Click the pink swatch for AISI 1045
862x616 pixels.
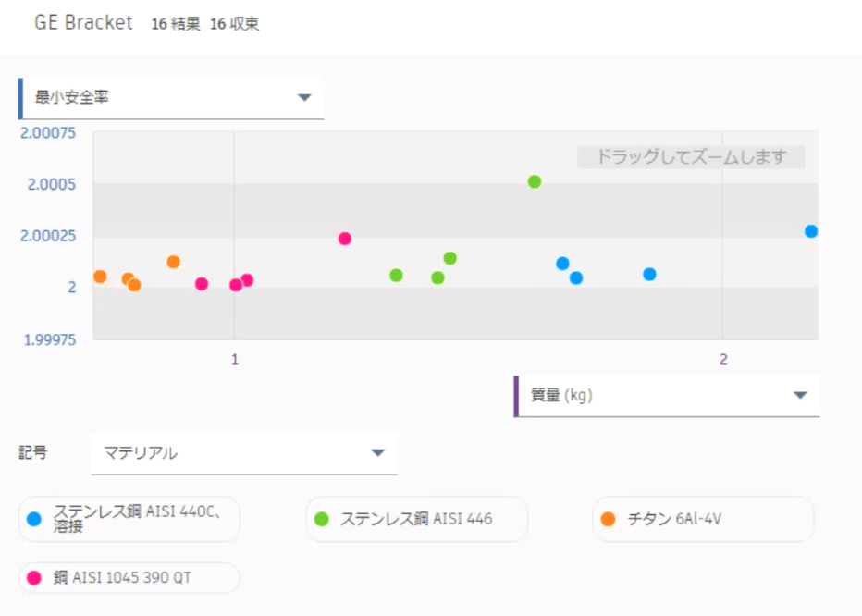point(34,577)
